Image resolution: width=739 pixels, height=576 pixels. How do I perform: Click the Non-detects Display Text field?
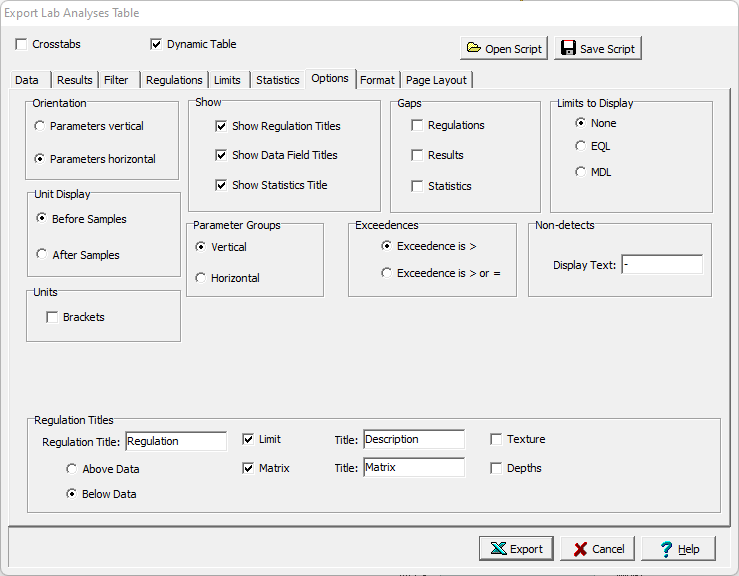click(661, 265)
